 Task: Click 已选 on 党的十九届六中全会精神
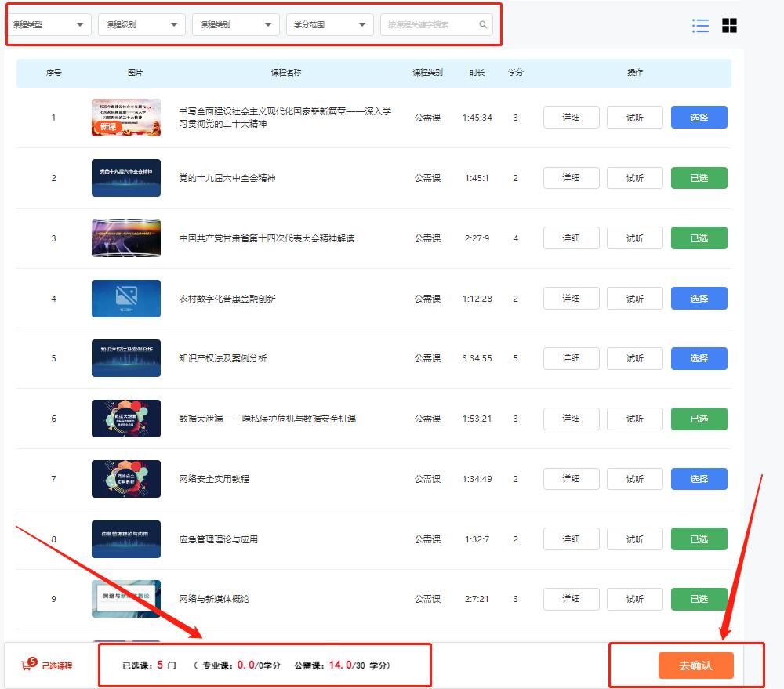click(699, 178)
